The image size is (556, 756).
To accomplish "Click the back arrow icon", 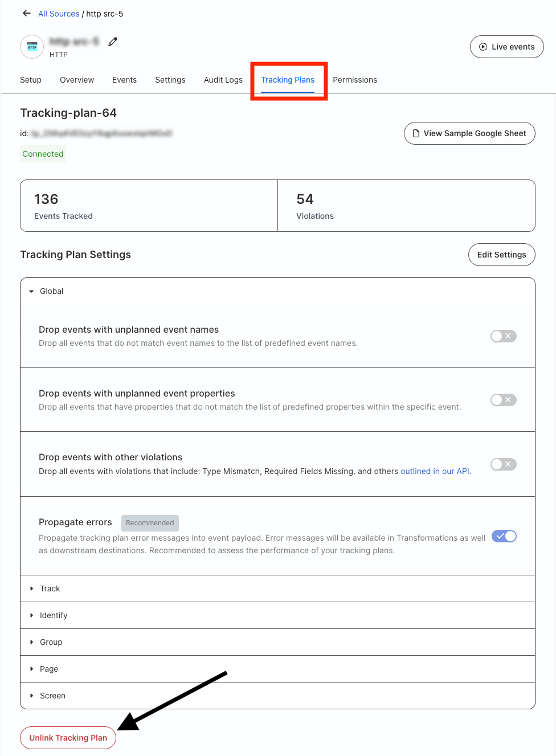I will pyautogui.click(x=26, y=13).
